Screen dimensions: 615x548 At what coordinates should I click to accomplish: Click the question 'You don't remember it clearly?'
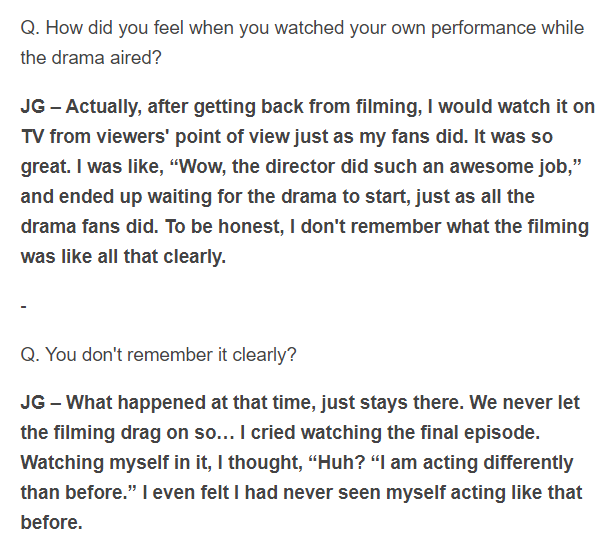tap(171, 355)
